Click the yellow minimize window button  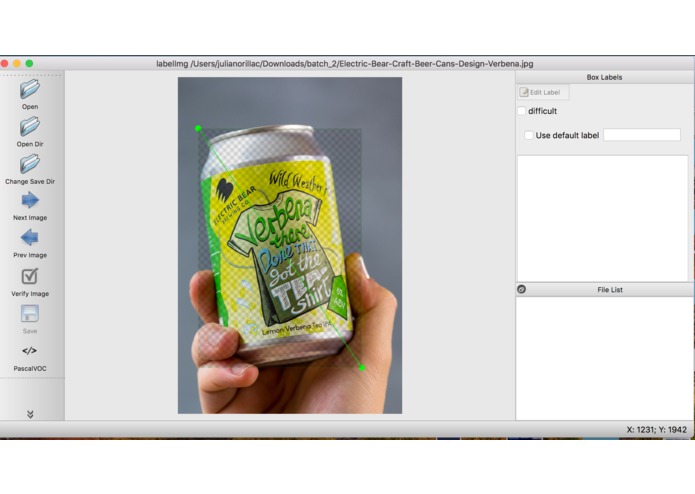(17, 63)
